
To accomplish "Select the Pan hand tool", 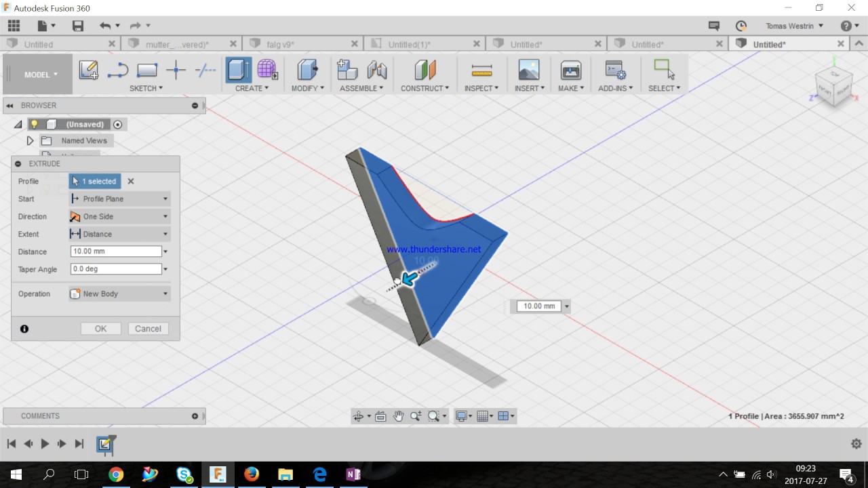I will (x=399, y=416).
